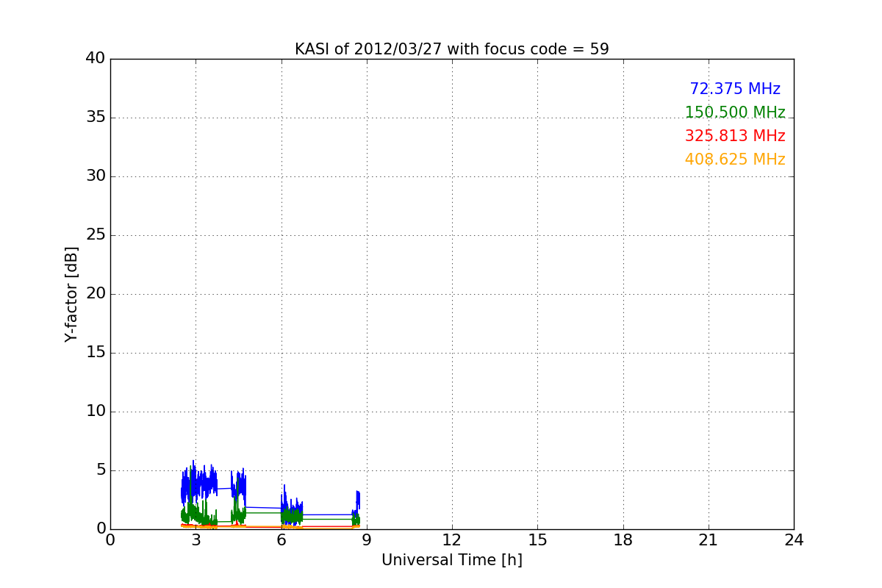Click the y-axis tick label '10'

[x=96, y=412]
